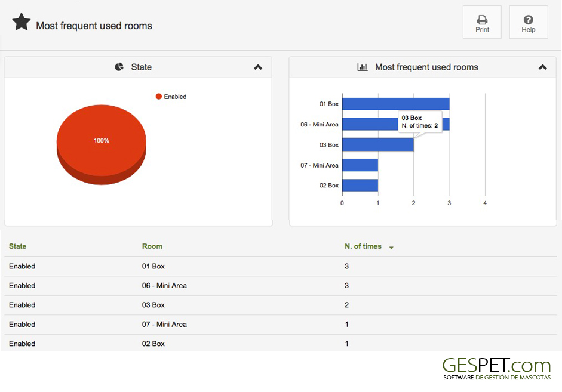Screen dimensions: 562x392
Task: Click the bar chart icon in rooms panel
Action: pos(363,67)
